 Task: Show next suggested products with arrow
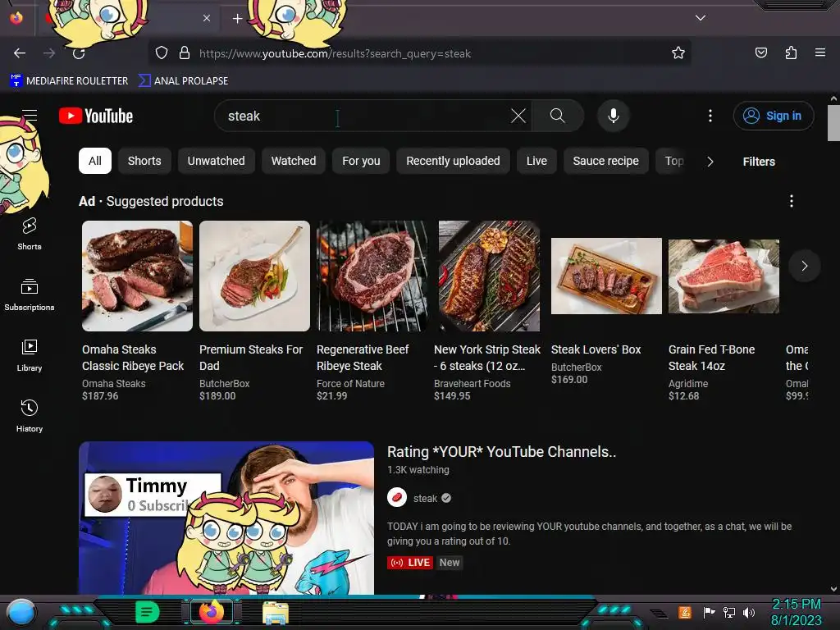point(804,266)
